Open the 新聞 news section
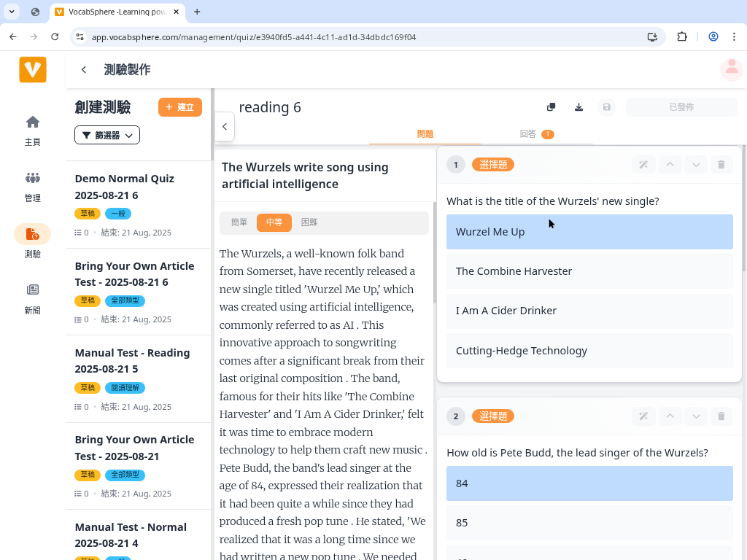 coord(32,298)
